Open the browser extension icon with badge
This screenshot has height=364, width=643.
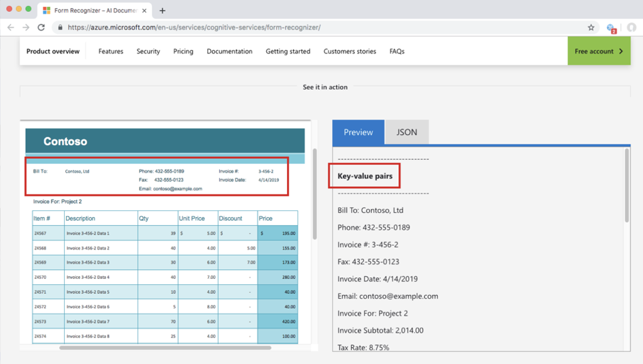611,28
